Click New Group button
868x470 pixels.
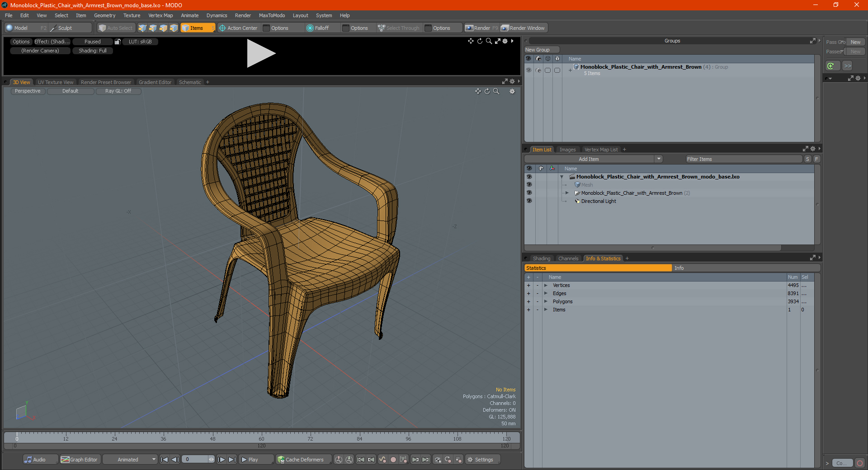click(x=542, y=50)
